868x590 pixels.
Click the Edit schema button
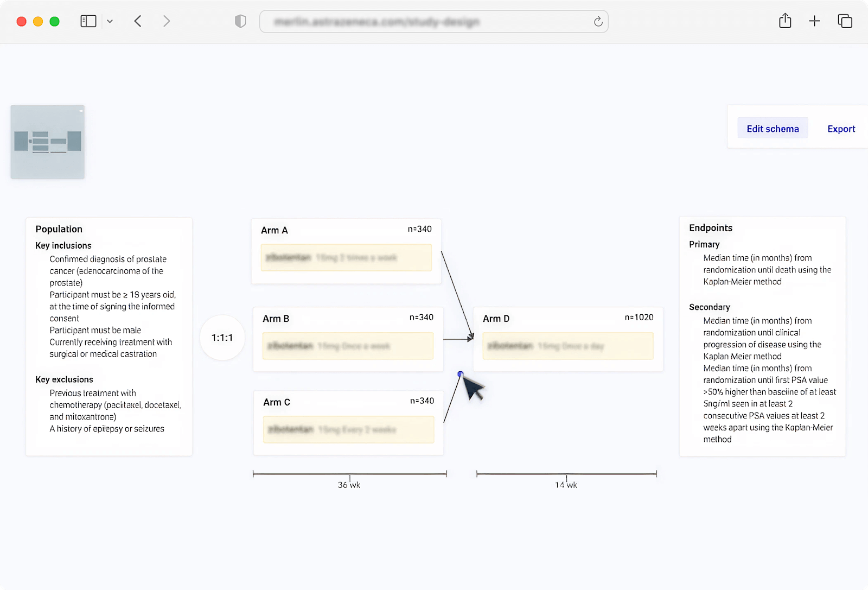(772, 129)
